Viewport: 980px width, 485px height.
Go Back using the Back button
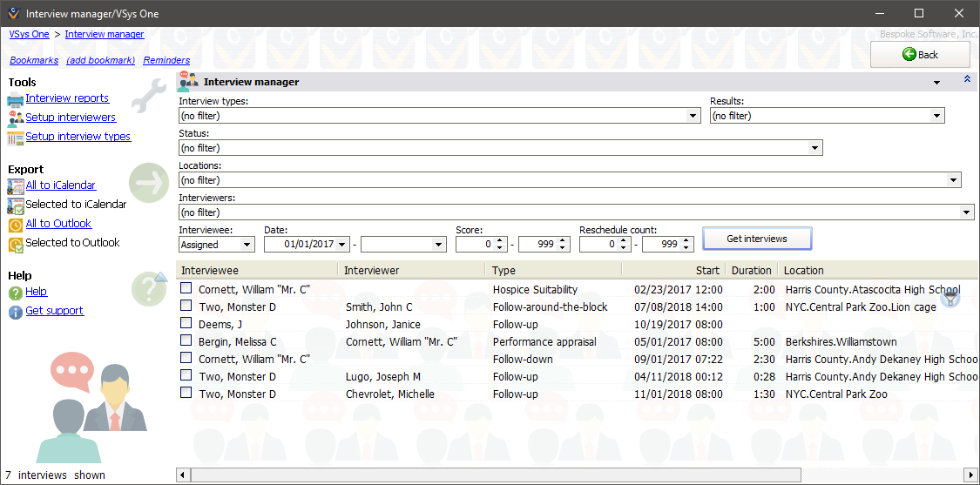[920, 54]
